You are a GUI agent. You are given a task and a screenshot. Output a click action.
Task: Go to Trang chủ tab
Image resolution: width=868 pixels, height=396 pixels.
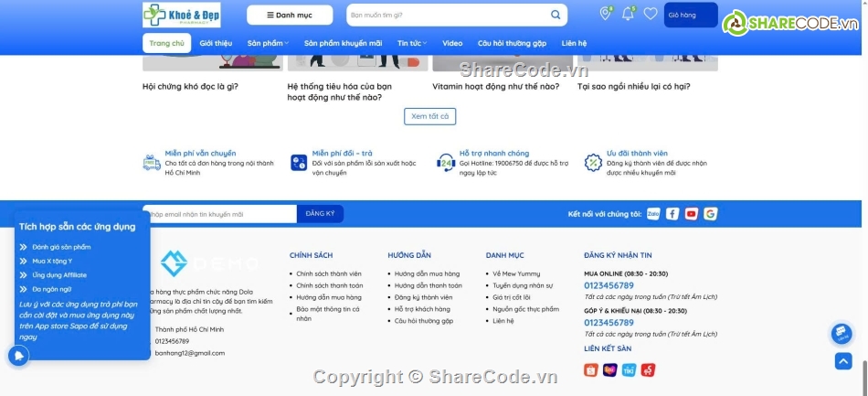click(166, 43)
